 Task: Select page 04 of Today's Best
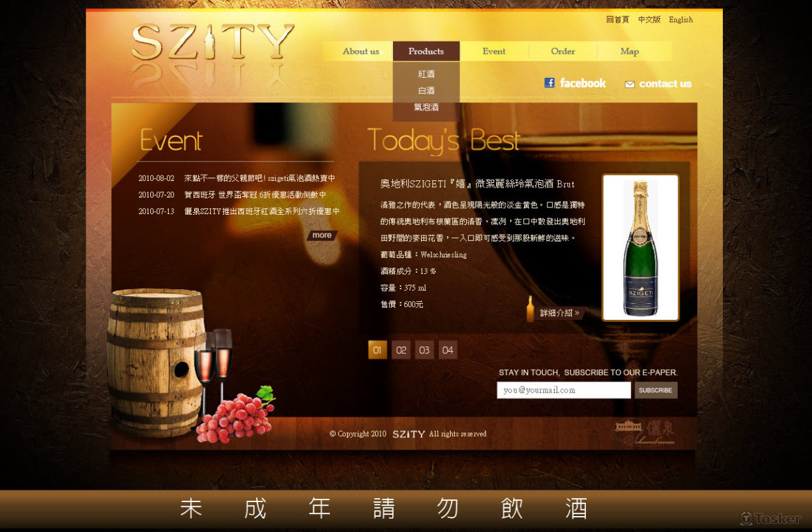[448, 350]
